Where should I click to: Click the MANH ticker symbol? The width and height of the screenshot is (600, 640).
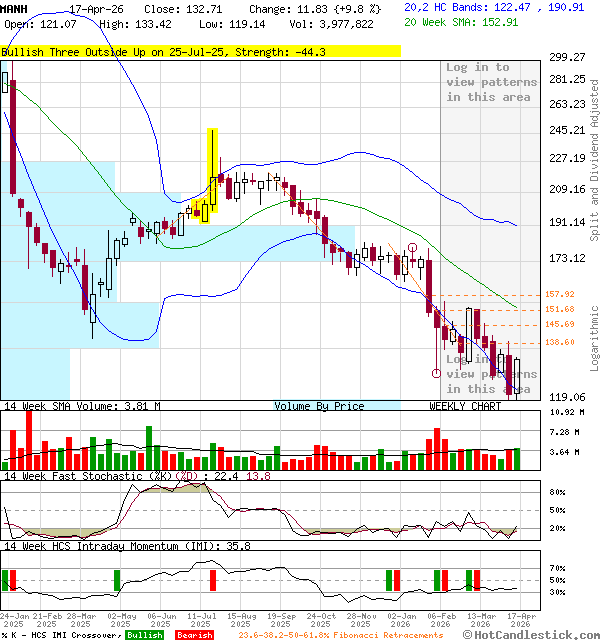(15, 7)
